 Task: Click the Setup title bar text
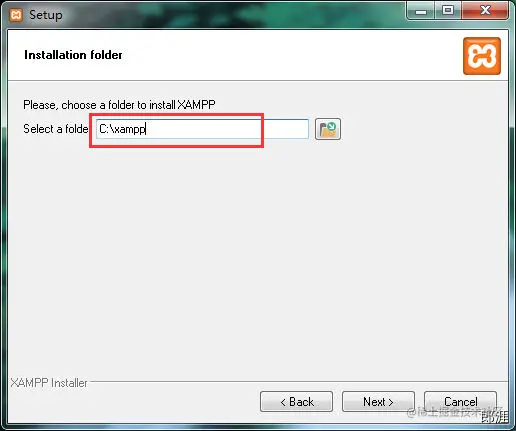[x=46, y=15]
